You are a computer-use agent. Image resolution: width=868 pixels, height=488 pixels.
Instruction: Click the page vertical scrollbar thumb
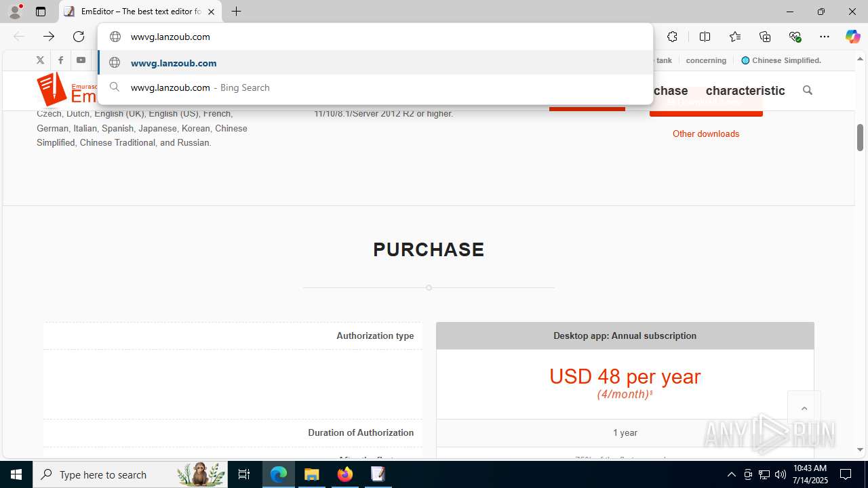[860, 138]
